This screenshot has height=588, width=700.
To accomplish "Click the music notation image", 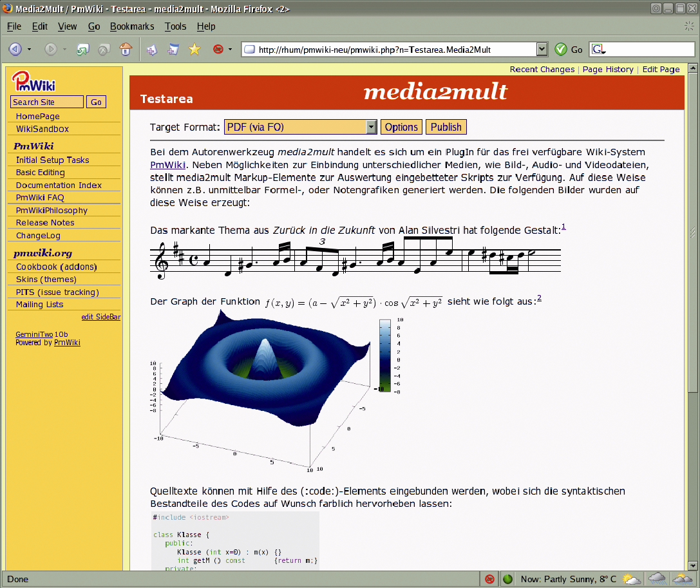I will (355, 259).
